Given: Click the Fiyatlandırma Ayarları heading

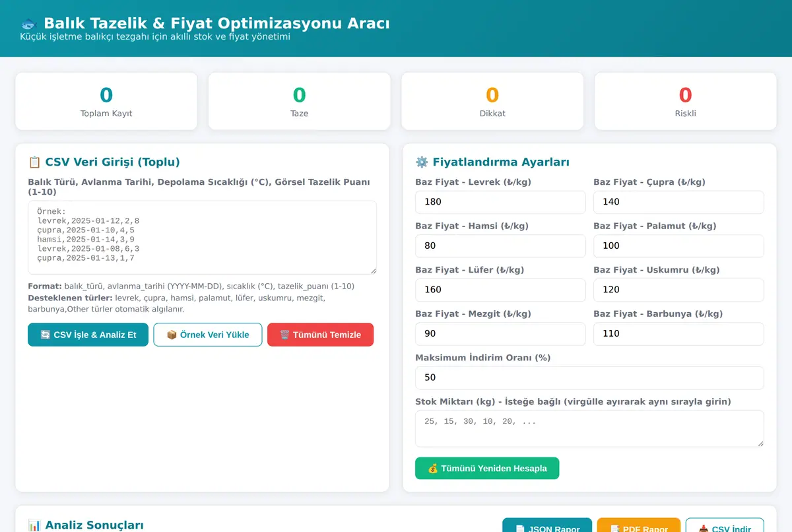Looking at the screenshot, I should [492, 162].
